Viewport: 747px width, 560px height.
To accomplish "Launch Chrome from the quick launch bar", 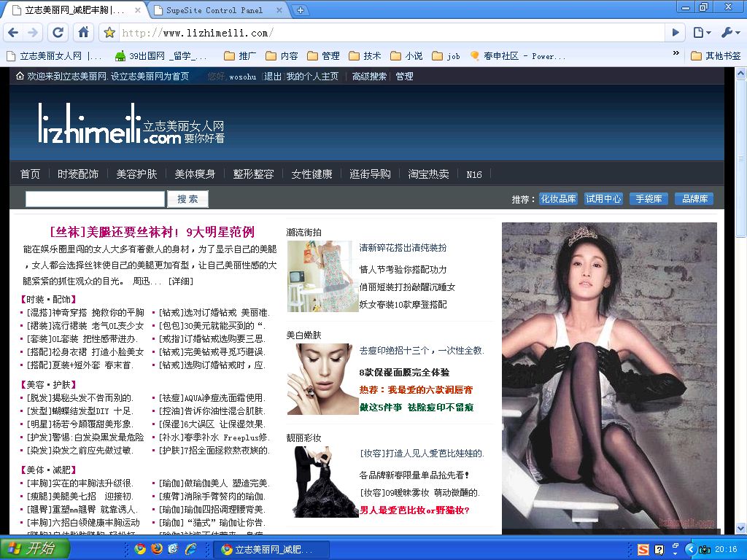I will tap(139, 549).
